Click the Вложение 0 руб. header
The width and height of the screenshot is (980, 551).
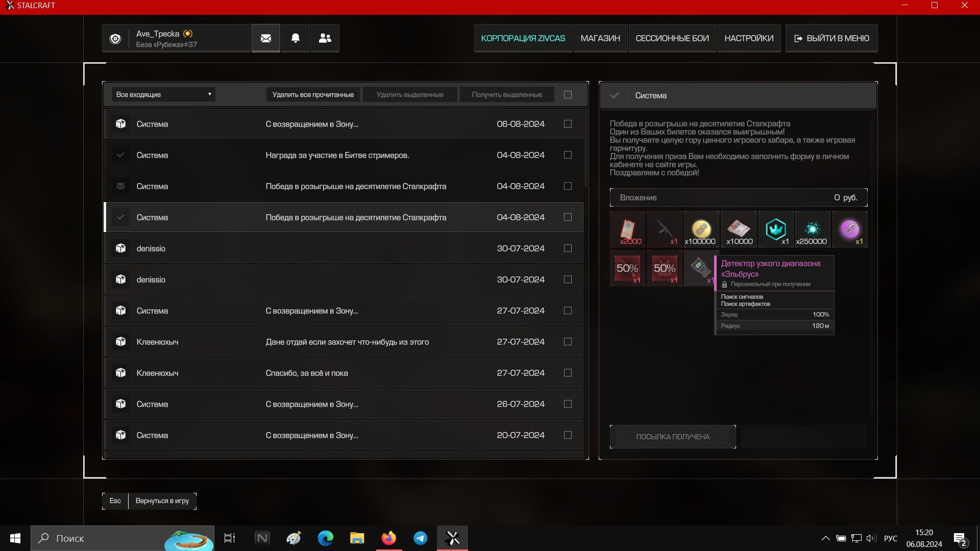[739, 197]
